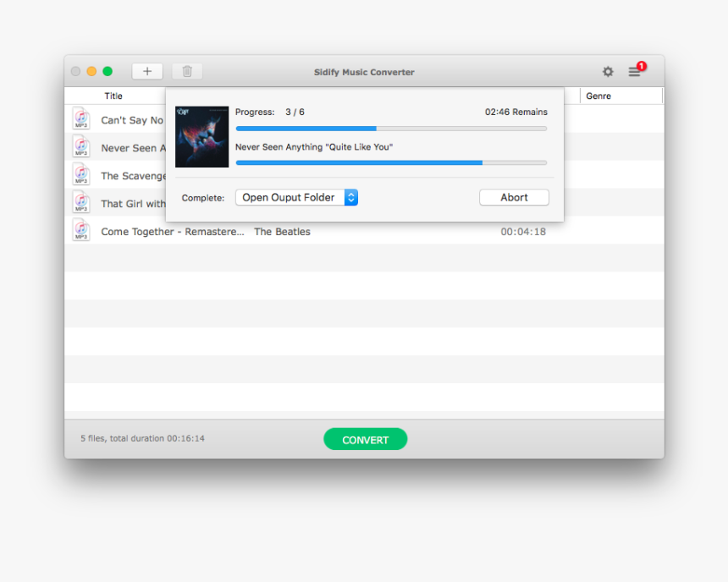The width and height of the screenshot is (728, 582).
Task: Select The Scavenge track row
Action: pos(133,176)
